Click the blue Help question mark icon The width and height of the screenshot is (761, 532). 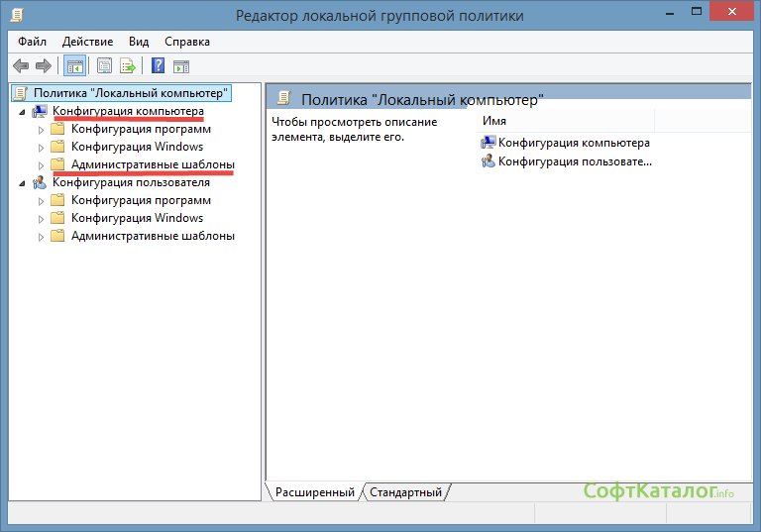(x=158, y=66)
